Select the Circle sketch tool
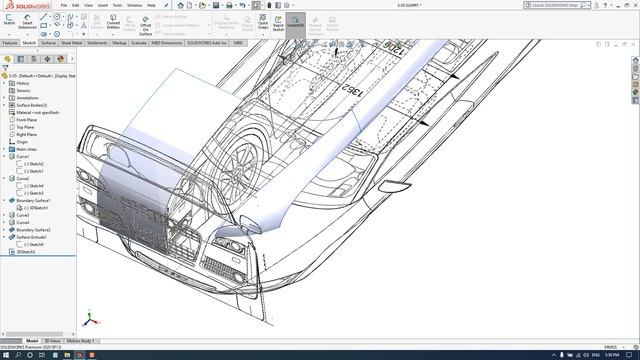The width and height of the screenshot is (640, 360). point(57,17)
